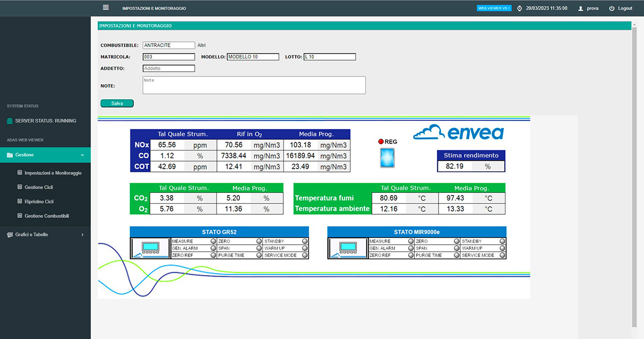Click the MIR9000e analyzer device icon
Viewport: 644px width, 339px height.
348,249
